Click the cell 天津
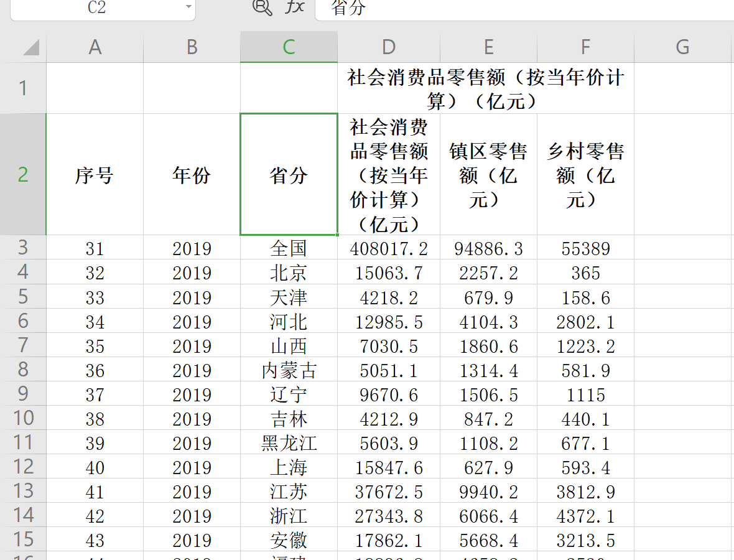The height and width of the screenshot is (560, 734). pyautogui.click(x=289, y=296)
